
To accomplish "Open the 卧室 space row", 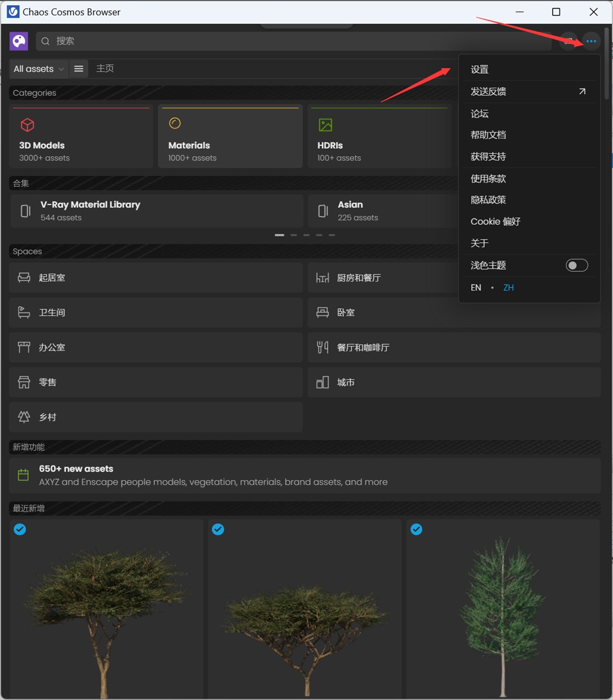I will coord(454,312).
